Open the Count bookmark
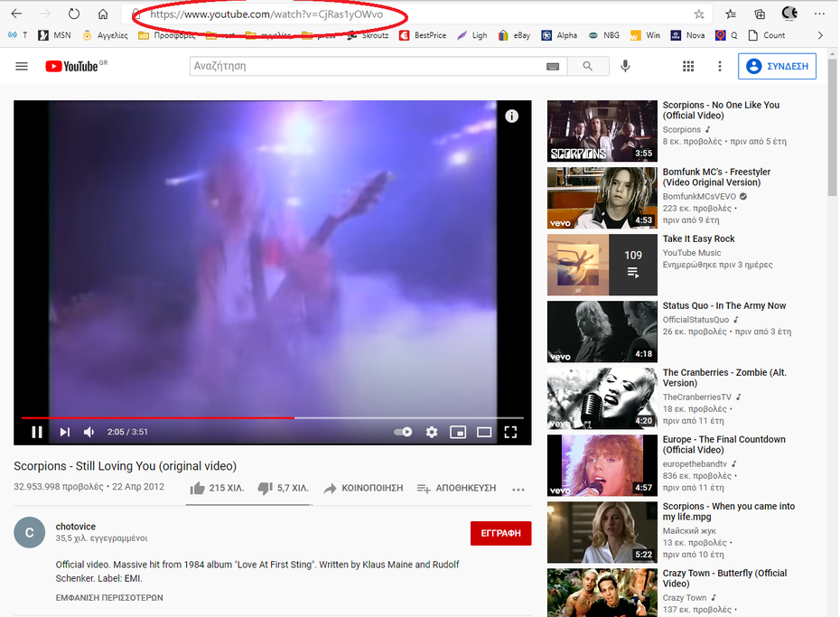Image resolution: width=840 pixels, height=617 pixels. coord(767,35)
